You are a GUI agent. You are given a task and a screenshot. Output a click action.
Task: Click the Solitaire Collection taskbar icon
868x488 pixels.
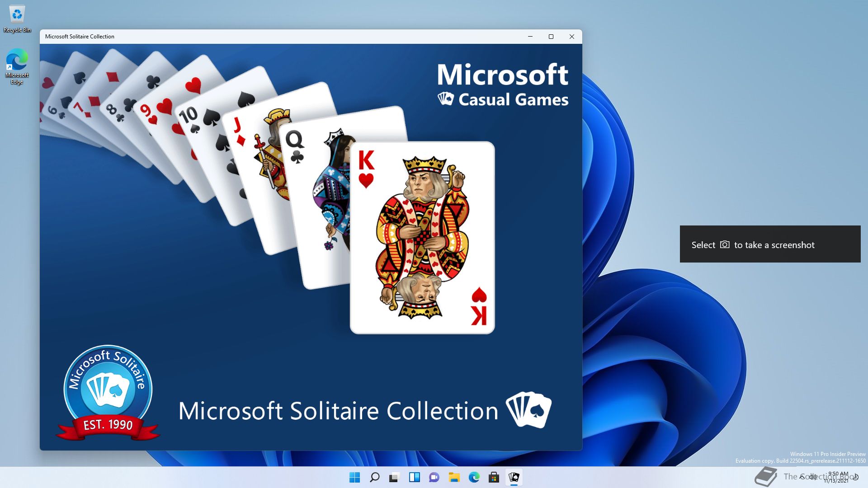click(514, 477)
